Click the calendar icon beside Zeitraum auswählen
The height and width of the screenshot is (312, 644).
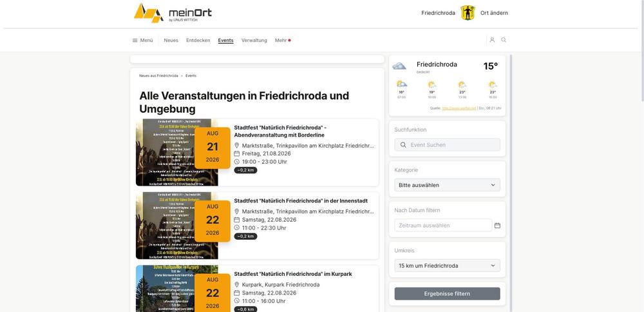(497, 225)
